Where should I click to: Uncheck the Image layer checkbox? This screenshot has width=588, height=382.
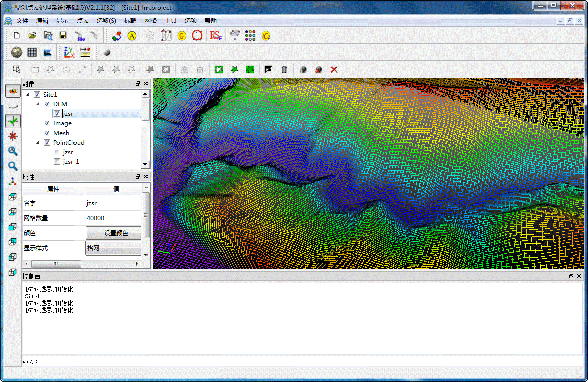click(47, 123)
